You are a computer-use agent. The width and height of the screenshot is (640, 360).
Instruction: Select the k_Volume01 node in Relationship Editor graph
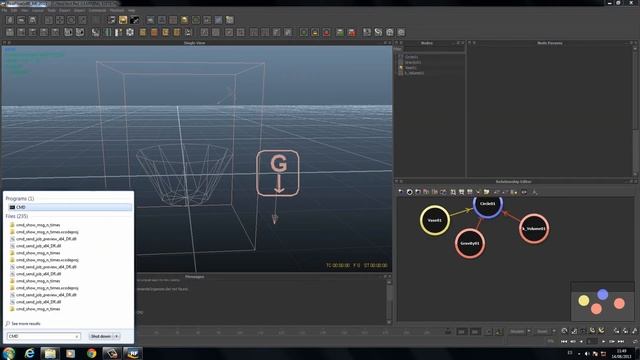[534, 229]
